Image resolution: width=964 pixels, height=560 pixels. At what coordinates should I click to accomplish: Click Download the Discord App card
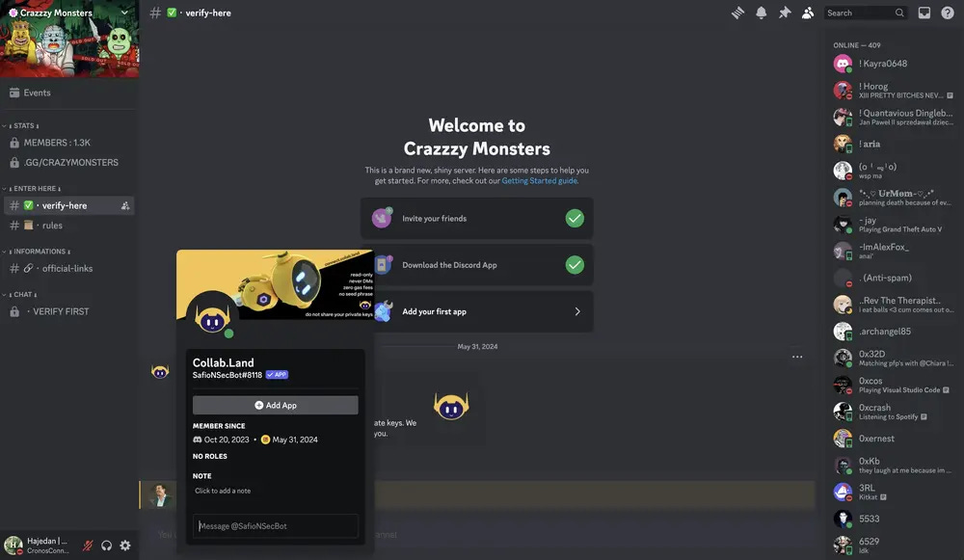(476, 265)
